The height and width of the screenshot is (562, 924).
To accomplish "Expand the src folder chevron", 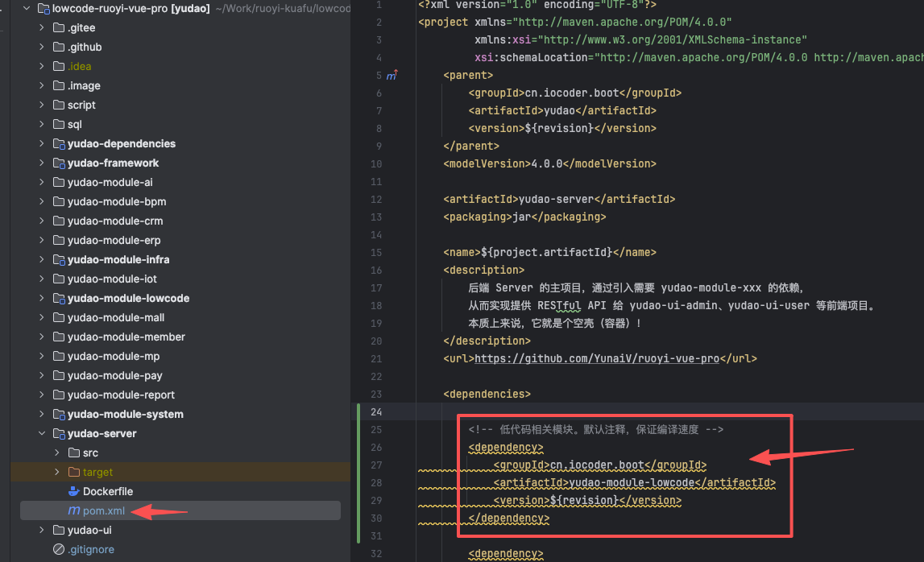I will point(57,452).
